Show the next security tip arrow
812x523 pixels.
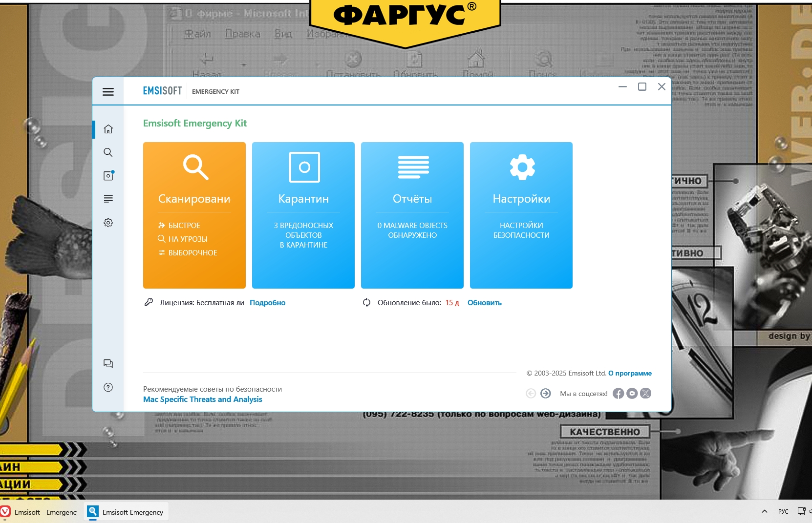[x=546, y=393]
